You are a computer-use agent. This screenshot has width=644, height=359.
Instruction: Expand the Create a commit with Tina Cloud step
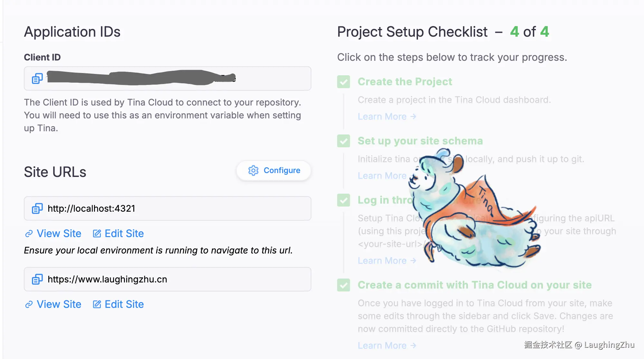[475, 285]
